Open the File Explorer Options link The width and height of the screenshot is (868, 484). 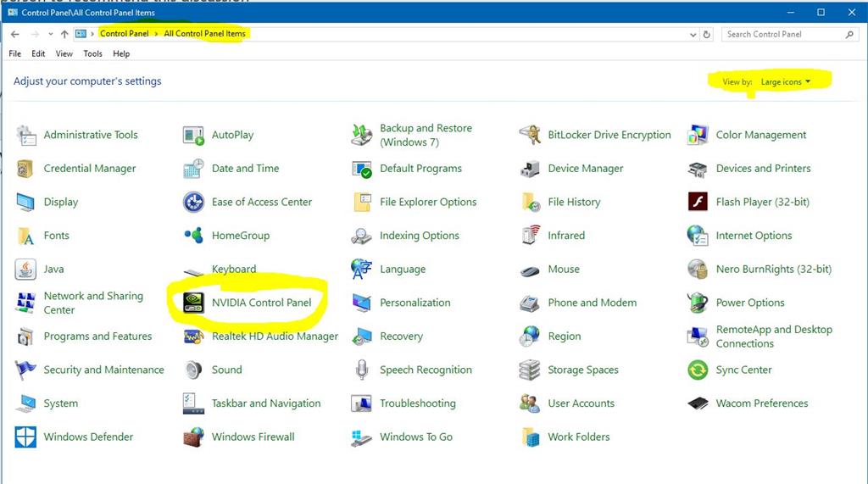[428, 202]
